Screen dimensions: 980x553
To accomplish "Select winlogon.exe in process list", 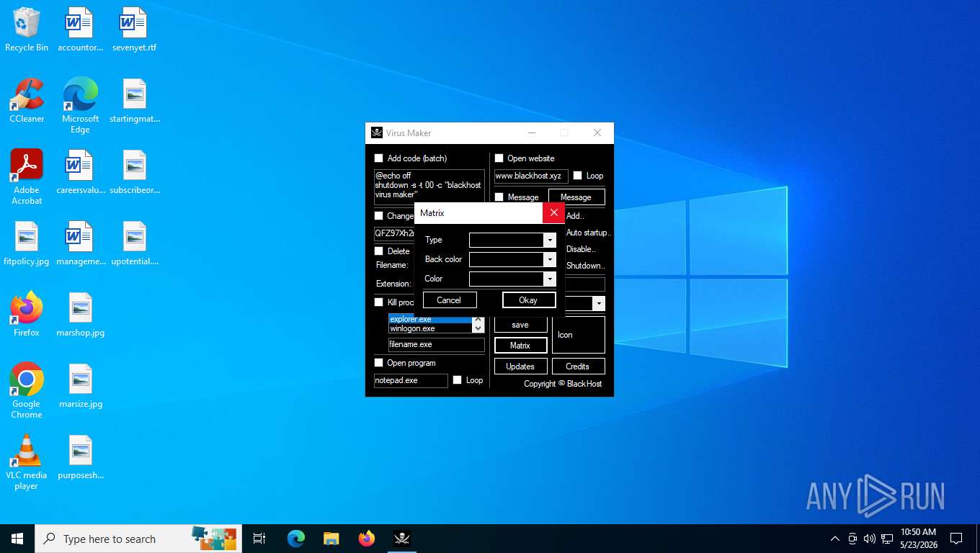I will (430, 328).
